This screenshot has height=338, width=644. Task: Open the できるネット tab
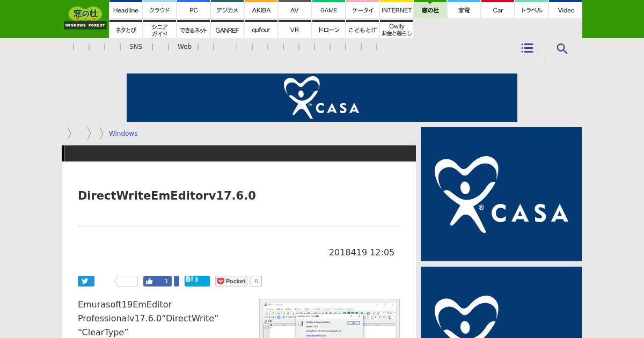(x=193, y=30)
